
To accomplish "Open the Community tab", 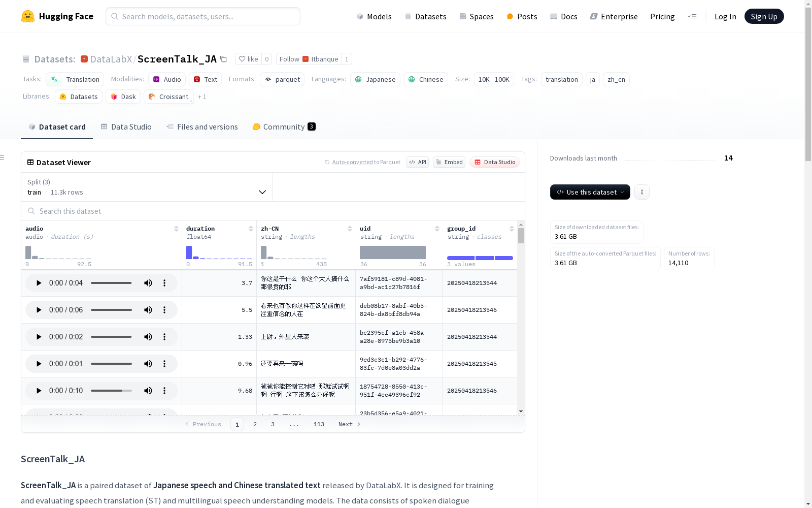I will [284, 127].
